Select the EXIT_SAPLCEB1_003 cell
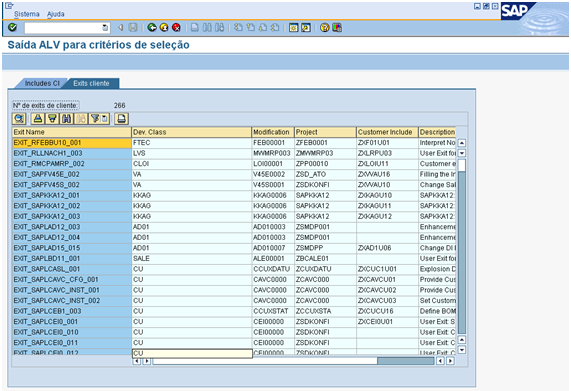 pyautogui.click(x=72, y=311)
